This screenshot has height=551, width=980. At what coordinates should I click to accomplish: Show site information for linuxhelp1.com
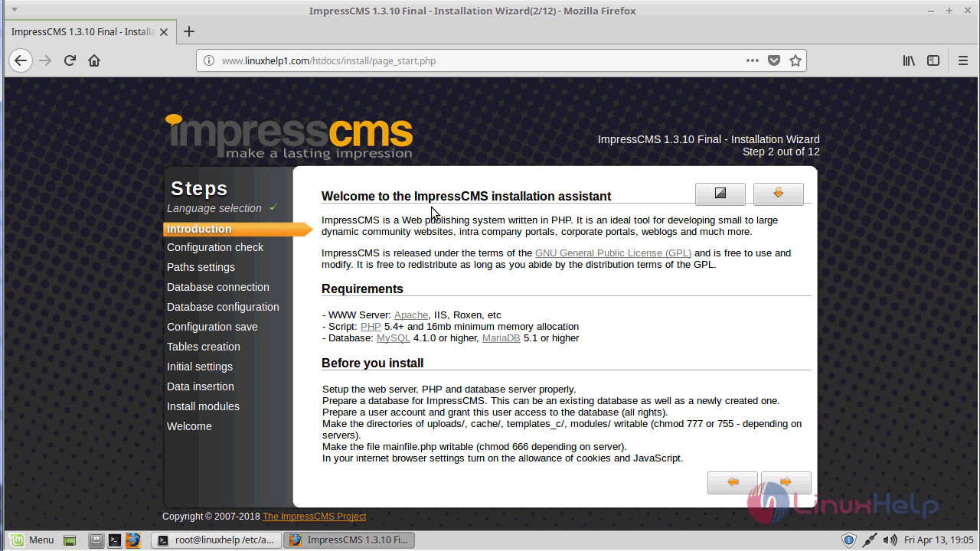coord(209,60)
